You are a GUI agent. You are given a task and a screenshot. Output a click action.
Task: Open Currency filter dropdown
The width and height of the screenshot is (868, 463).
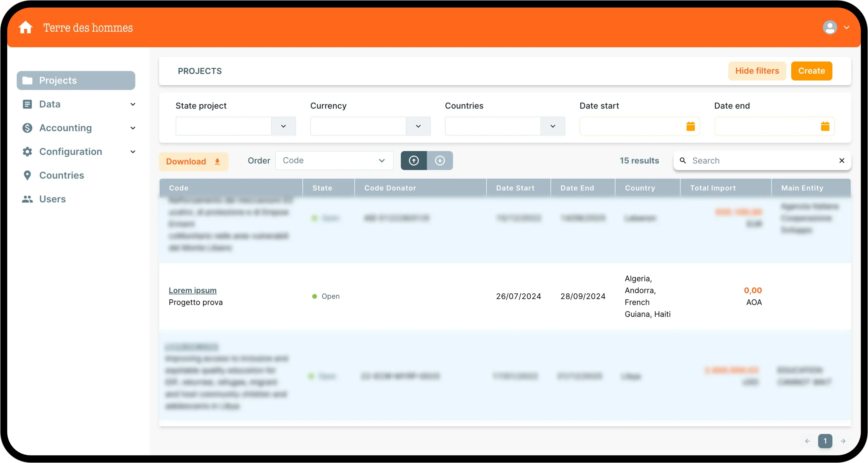418,126
